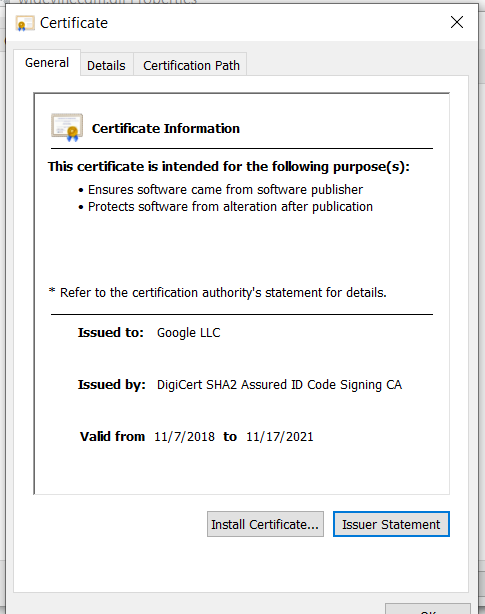Click the ribbon certificate icon beside Certificate Information
Viewport: 485px width, 614px height.
[x=67, y=127]
